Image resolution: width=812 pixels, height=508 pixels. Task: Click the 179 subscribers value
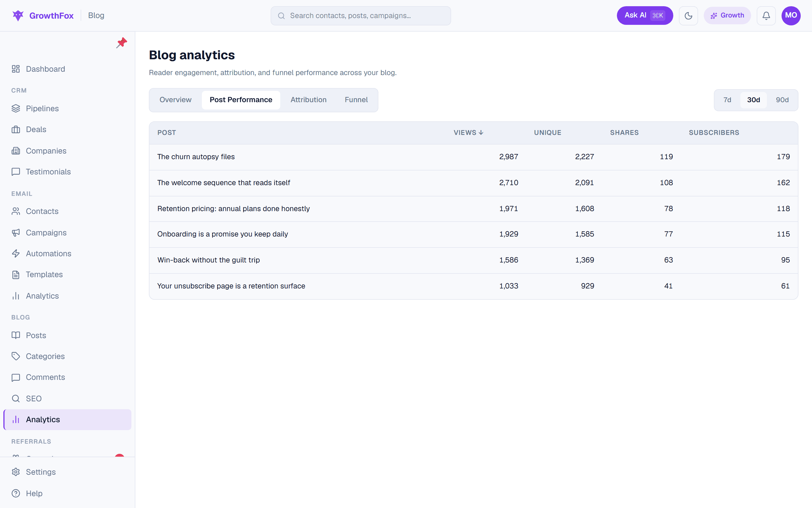[783, 157]
